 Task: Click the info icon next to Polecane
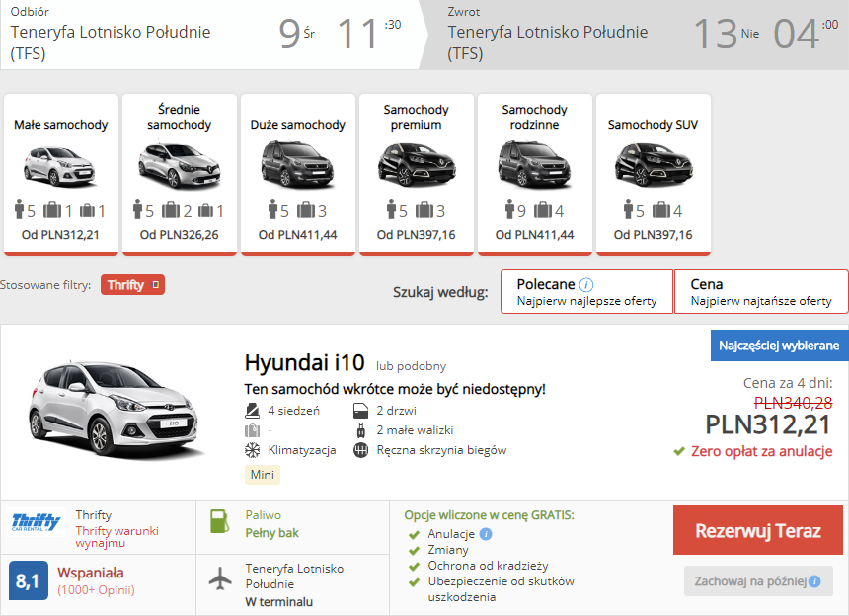(585, 284)
